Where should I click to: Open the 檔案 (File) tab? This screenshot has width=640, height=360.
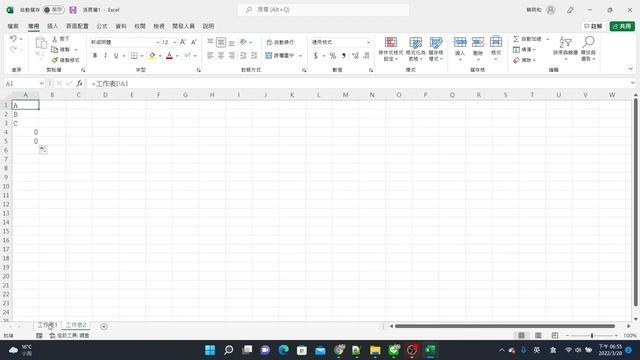pyautogui.click(x=13, y=26)
